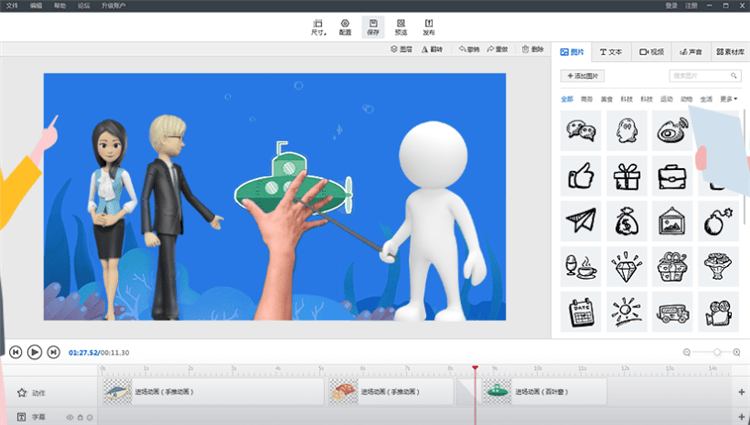Click the 预览 (Preview) toolbar icon
This screenshot has height=425, width=750.
tap(401, 26)
